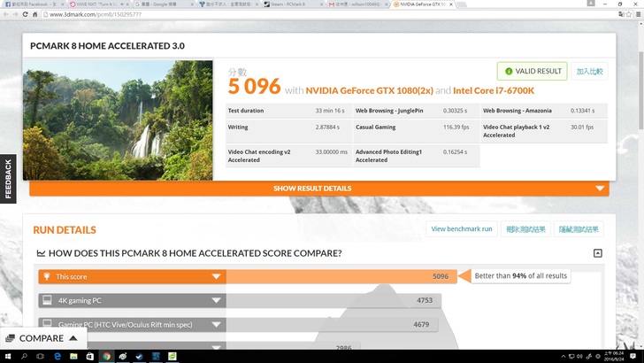Go forward using browser forward arrow

15,14
